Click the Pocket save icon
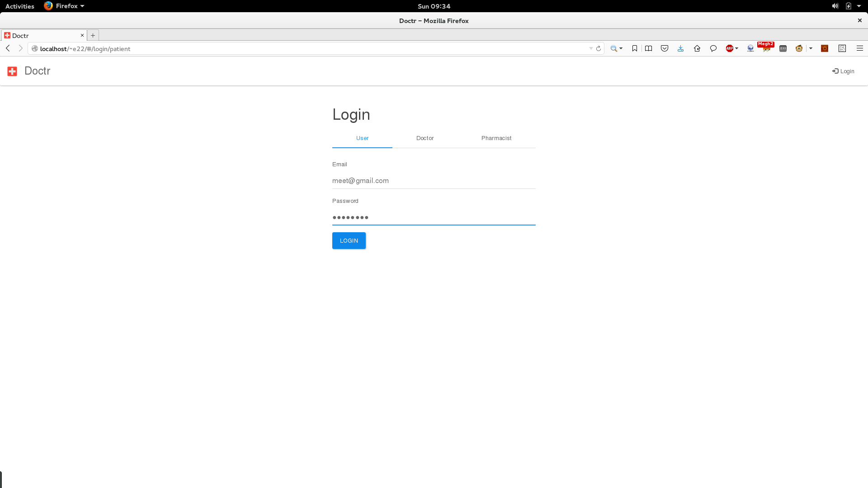The height and width of the screenshot is (488, 868). click(x=665, y=48)
